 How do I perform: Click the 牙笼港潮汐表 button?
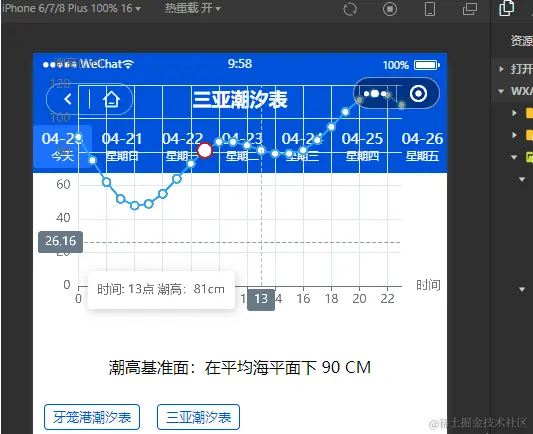pos(92,417)
